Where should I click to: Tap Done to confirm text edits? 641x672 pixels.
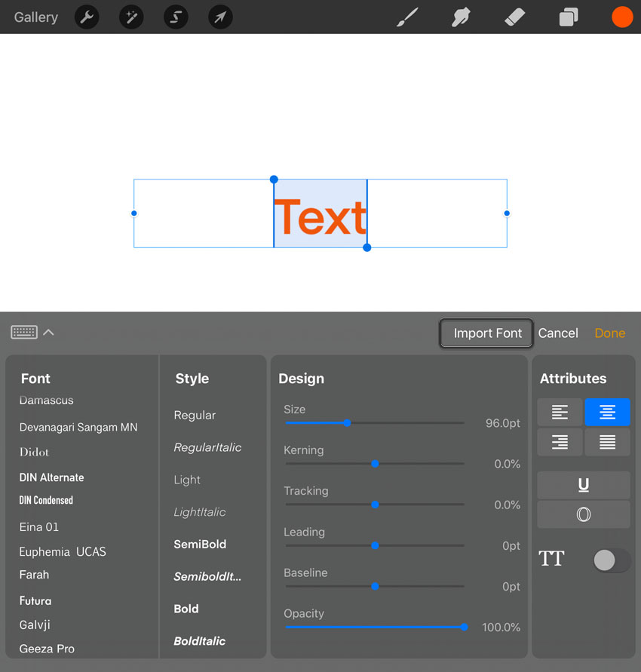point(609,333)
